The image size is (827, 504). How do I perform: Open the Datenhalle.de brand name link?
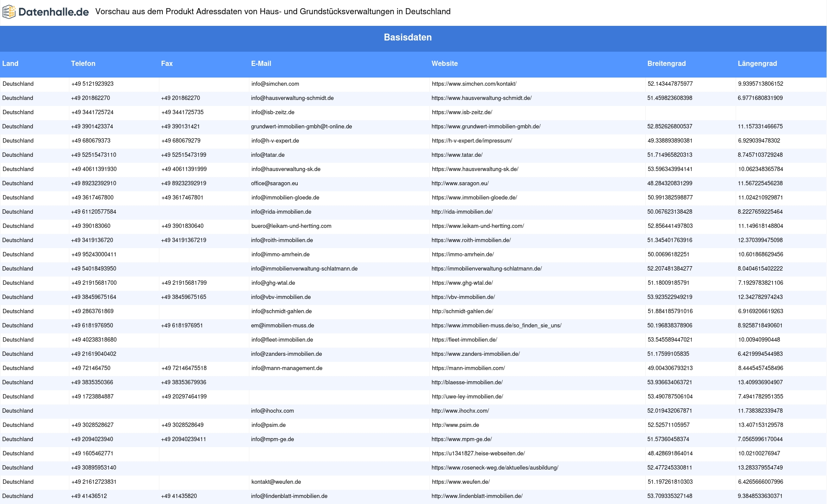click(53, 12)
